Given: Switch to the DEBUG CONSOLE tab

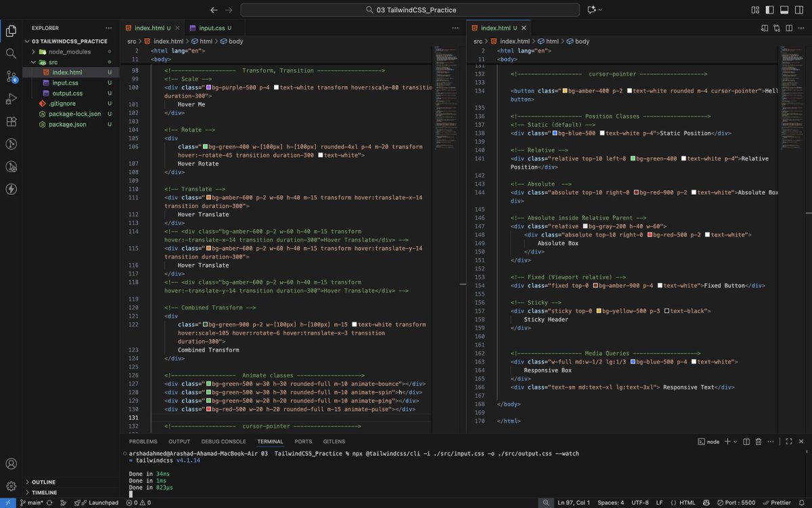Looking at the screenshot, I should click(224, 441).
